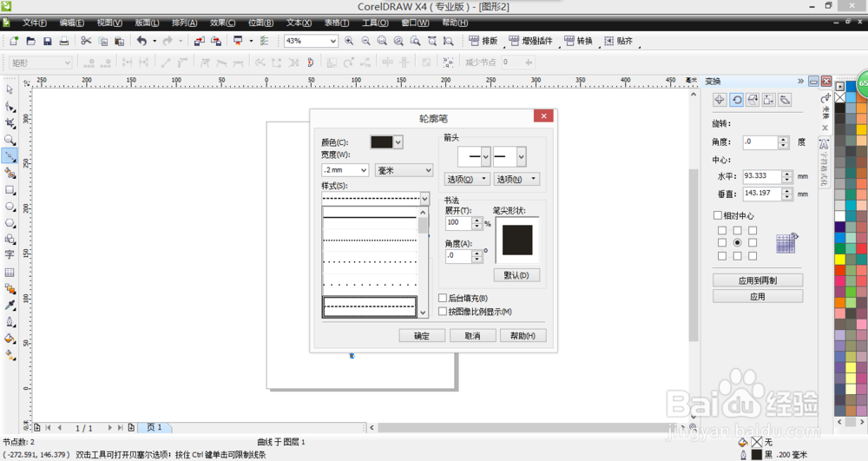Image resolution: width=868 pixels, height=461 pixels.
Task: Open the start arrowhead dropdown
Action: point(485,156)
